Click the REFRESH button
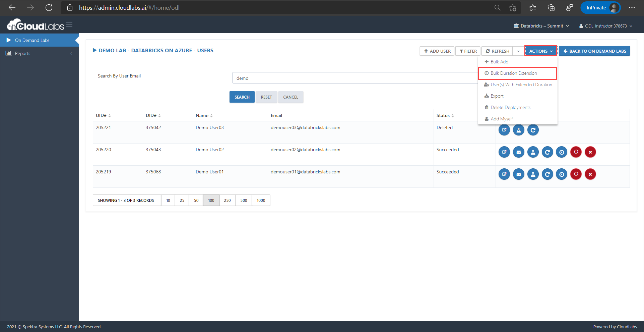This screenshot has width=644, height=332. tap(497, 51)
